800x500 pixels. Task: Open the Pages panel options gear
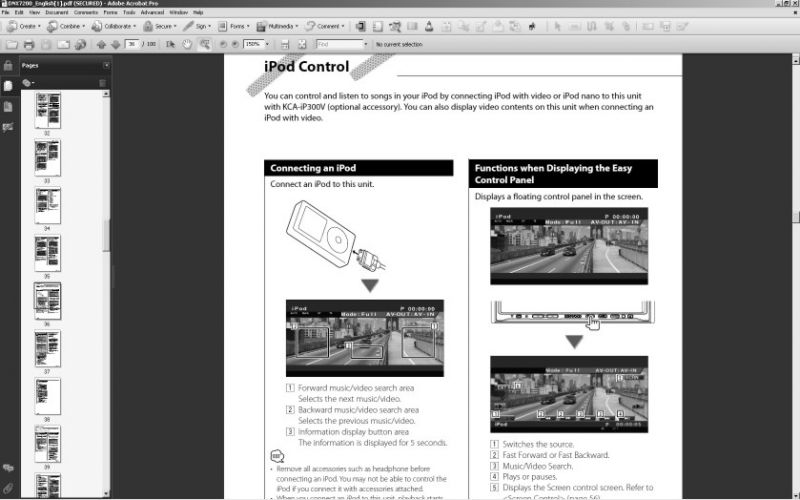(28, 83)
